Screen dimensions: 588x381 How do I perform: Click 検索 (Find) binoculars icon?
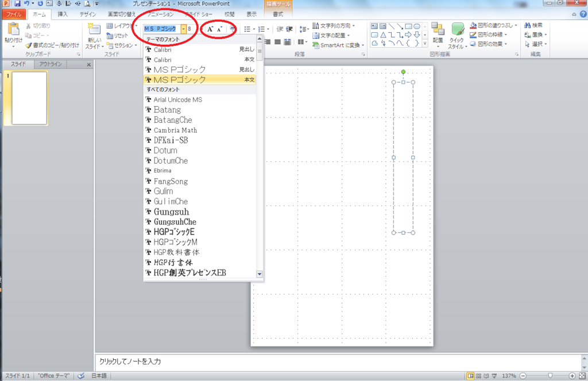(x=527, y=25)
